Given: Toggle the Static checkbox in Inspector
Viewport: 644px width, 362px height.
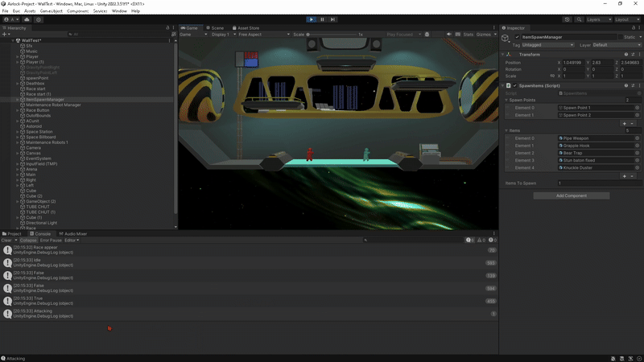Looking at the screenshot, I should [x=621, y=37].
